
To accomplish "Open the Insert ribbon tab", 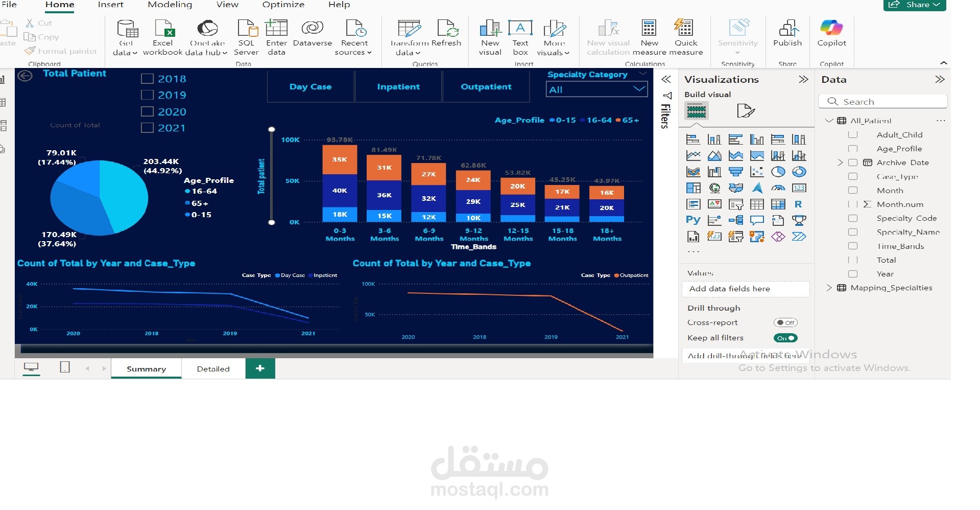I will tap(110, 5).
